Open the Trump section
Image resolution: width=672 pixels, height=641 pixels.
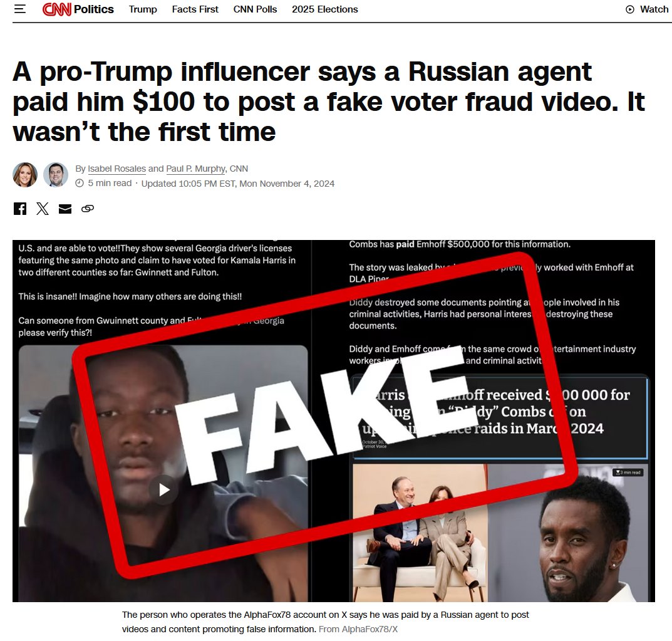(x=143, y=9)
